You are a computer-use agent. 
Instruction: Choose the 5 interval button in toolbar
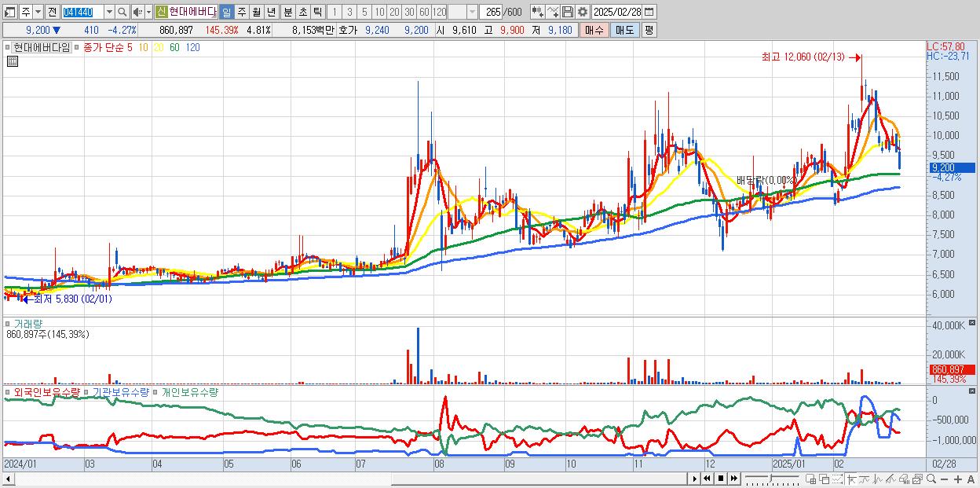[364, 12]
